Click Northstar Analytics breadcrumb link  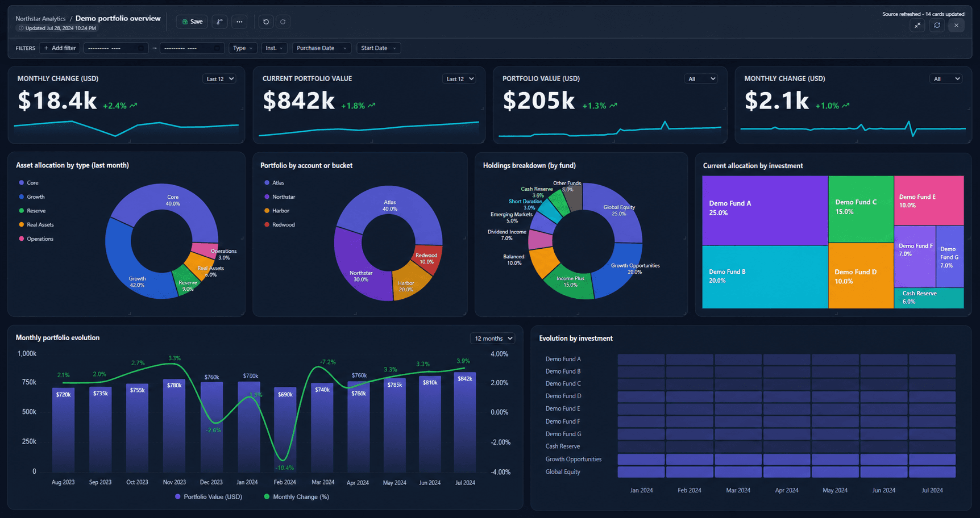(x=40, y=19)
